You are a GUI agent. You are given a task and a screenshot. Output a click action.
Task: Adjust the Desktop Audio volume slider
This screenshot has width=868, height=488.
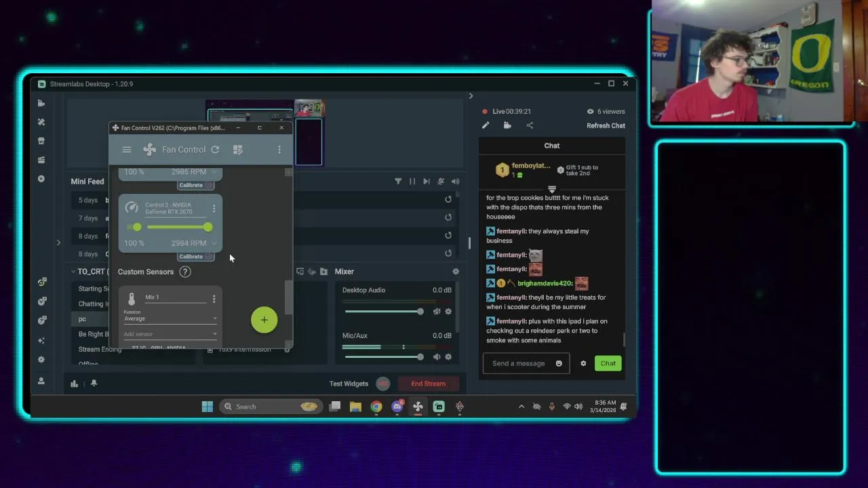[384, 312]
